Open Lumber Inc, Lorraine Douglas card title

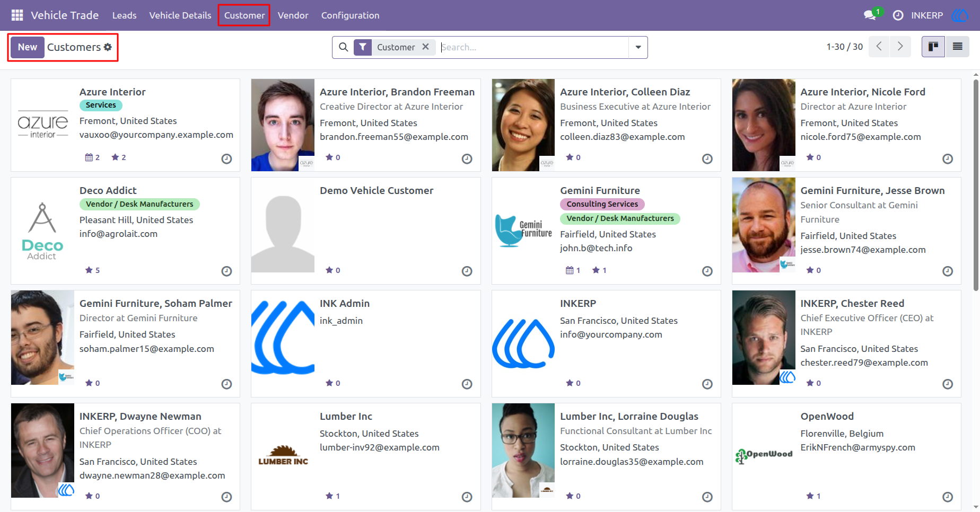coord(629,417)
